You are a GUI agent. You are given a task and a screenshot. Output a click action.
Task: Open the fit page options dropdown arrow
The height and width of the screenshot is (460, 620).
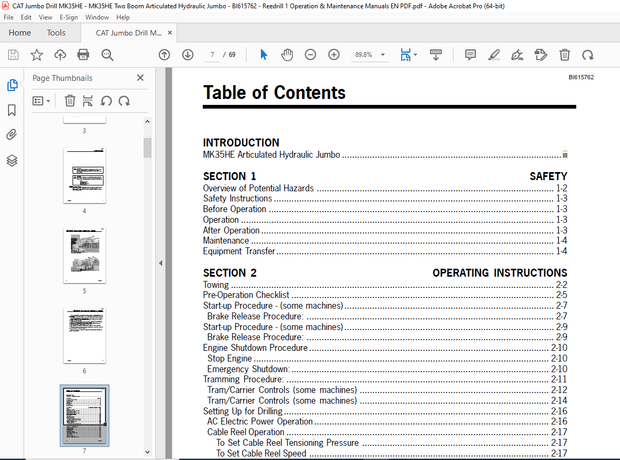(415, 55)
